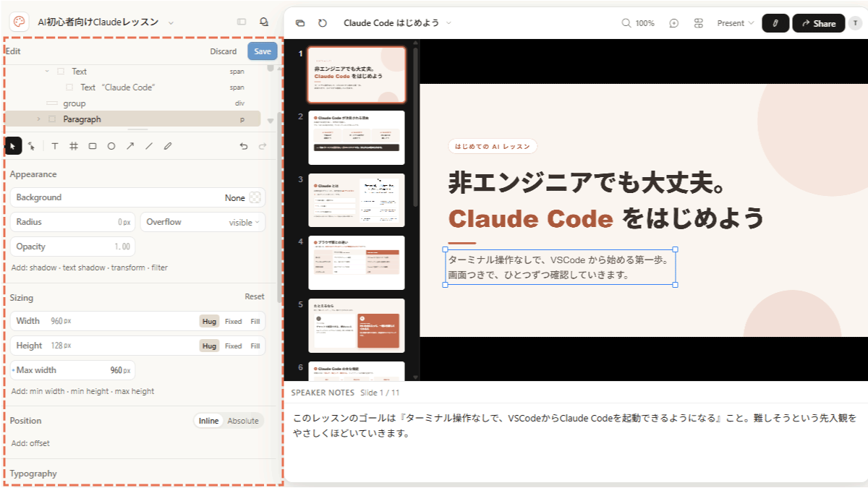Select the Text "Claude Code" layer row
868x488 pixels.
(134, 87)
